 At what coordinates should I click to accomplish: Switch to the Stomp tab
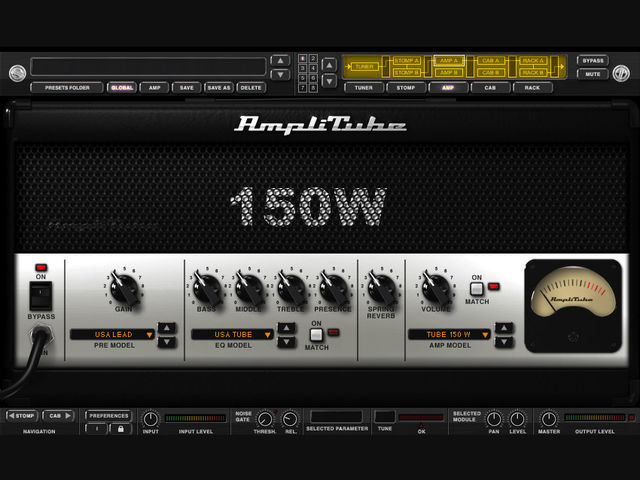(x=406, y=87)
